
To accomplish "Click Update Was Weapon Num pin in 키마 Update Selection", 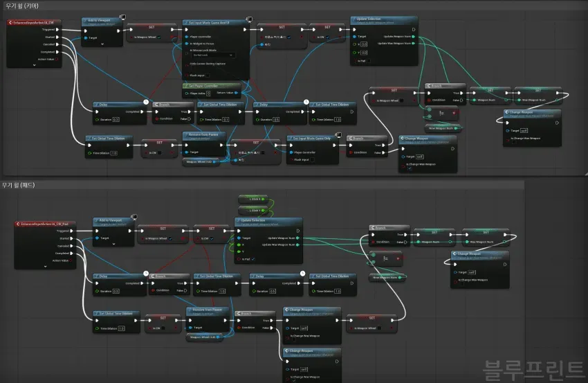I will coord(413,43).
